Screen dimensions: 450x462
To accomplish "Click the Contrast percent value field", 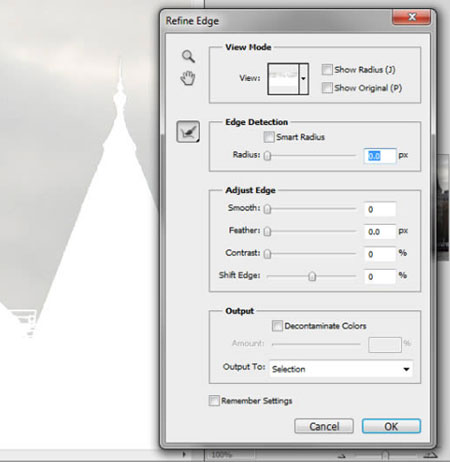I will [x=380, y=254].
